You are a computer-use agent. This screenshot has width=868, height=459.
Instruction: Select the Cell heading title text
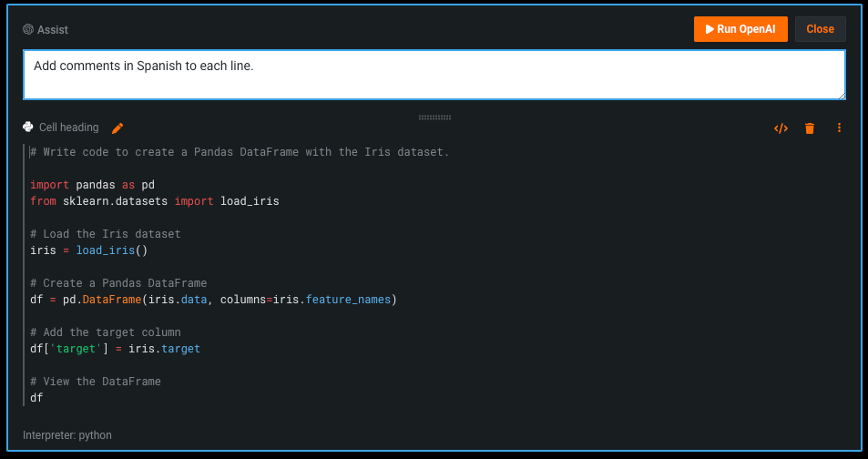(68, 127)
